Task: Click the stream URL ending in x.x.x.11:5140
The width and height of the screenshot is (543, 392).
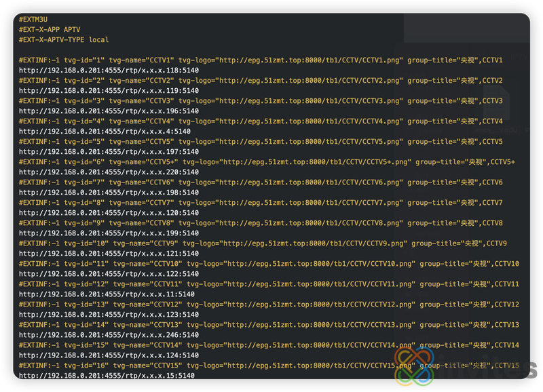Action: (x=107, y=294)
